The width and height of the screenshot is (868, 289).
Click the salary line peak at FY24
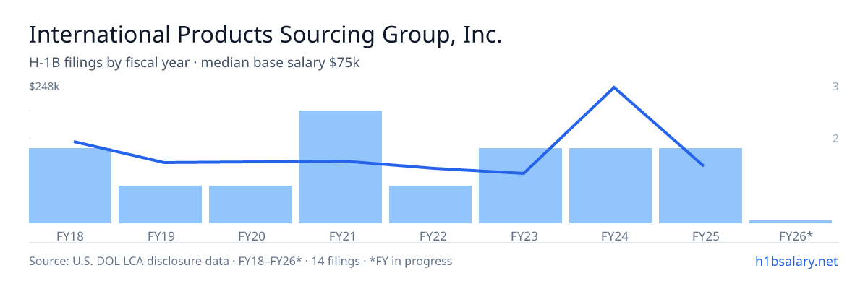(x=614, y=87)
